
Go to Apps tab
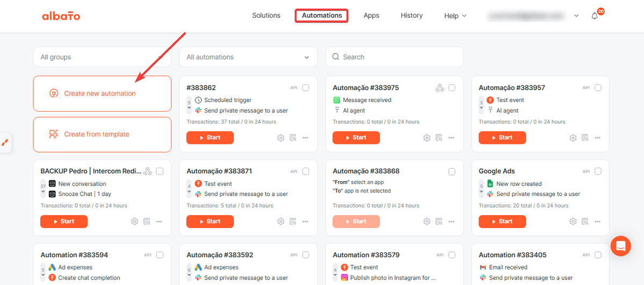pos(371,16)
